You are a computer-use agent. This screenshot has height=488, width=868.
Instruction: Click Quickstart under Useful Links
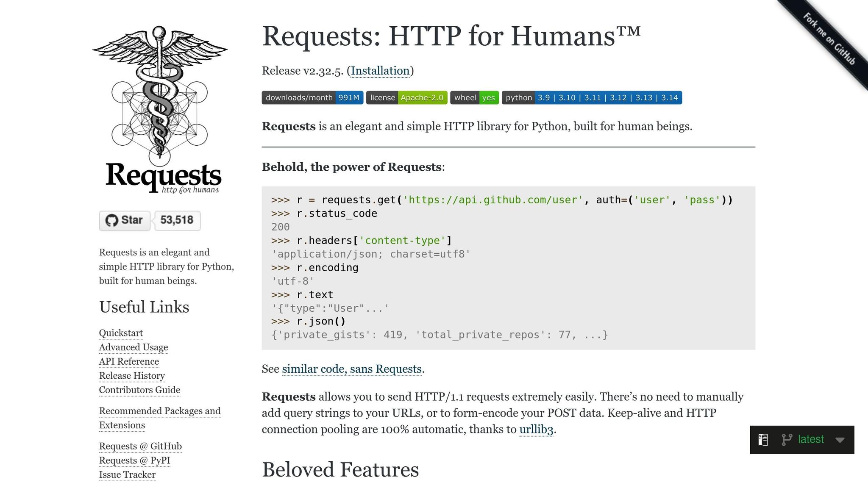click(x=121, y=333)
